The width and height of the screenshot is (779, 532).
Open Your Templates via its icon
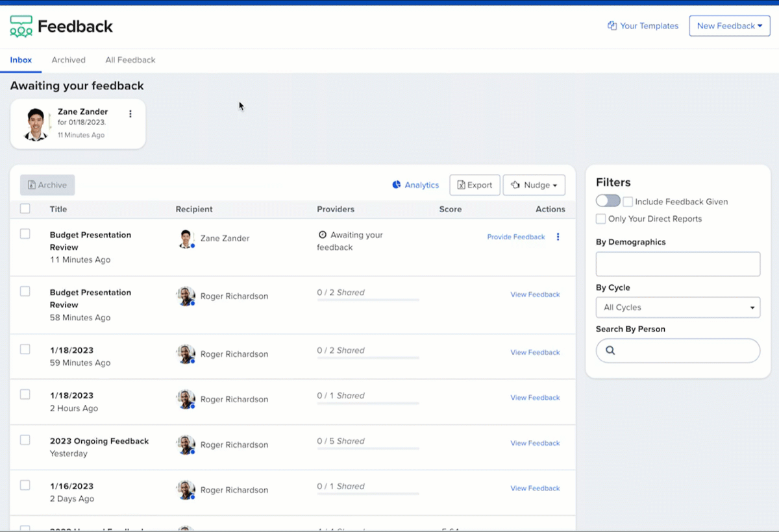(x=612, y=26)
